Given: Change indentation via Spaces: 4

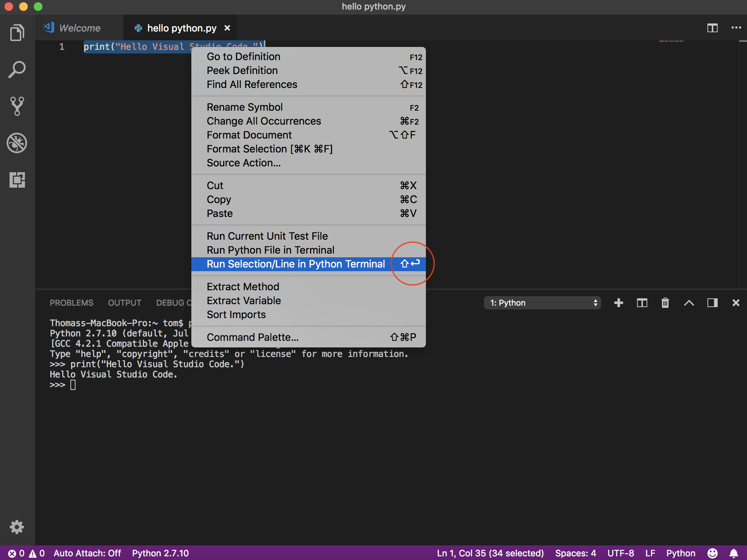Looking at the screenshot, I should click(575, 553).
